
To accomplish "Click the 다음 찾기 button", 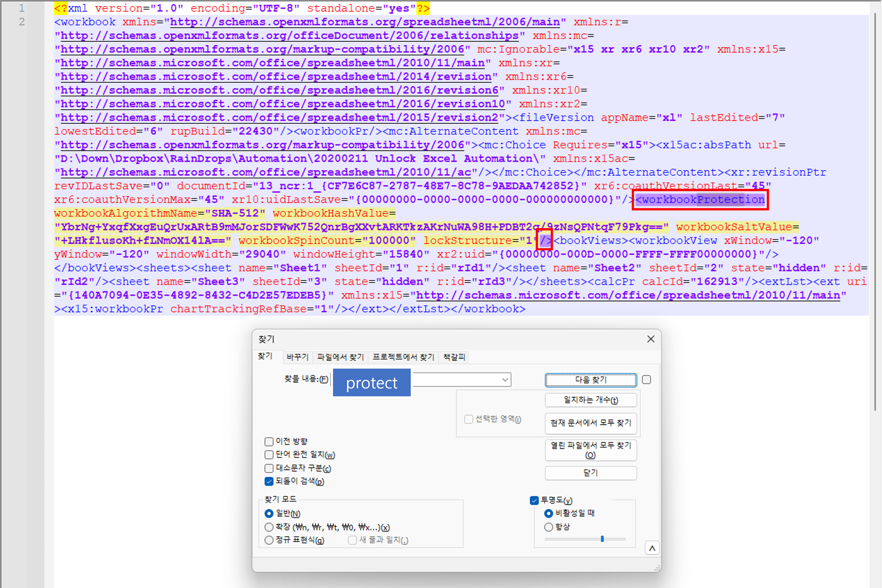I will pos(591,380).
